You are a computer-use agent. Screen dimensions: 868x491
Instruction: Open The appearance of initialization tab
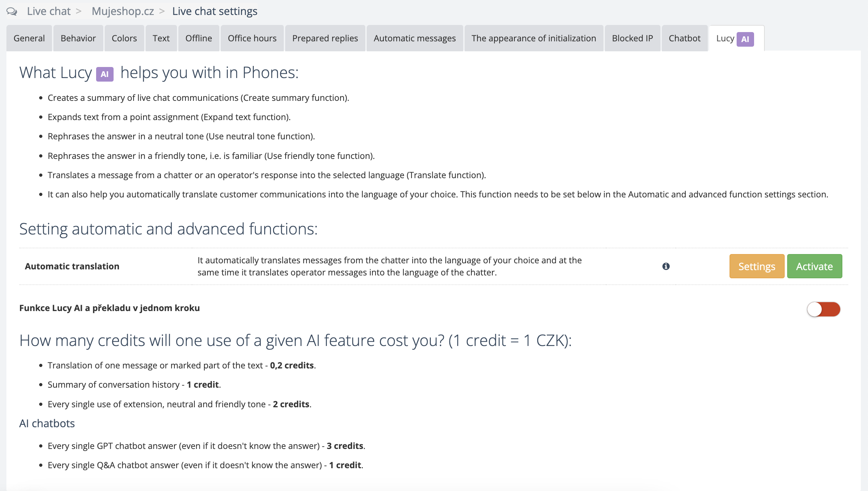pos(534,38)
